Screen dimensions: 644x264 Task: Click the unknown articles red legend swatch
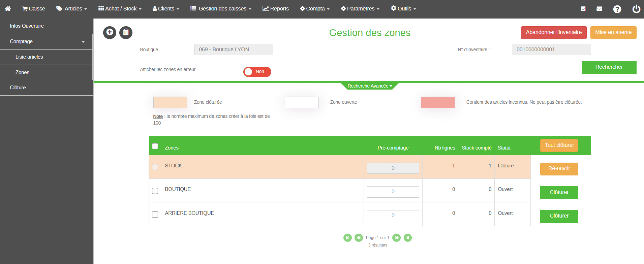coord(438,102)
